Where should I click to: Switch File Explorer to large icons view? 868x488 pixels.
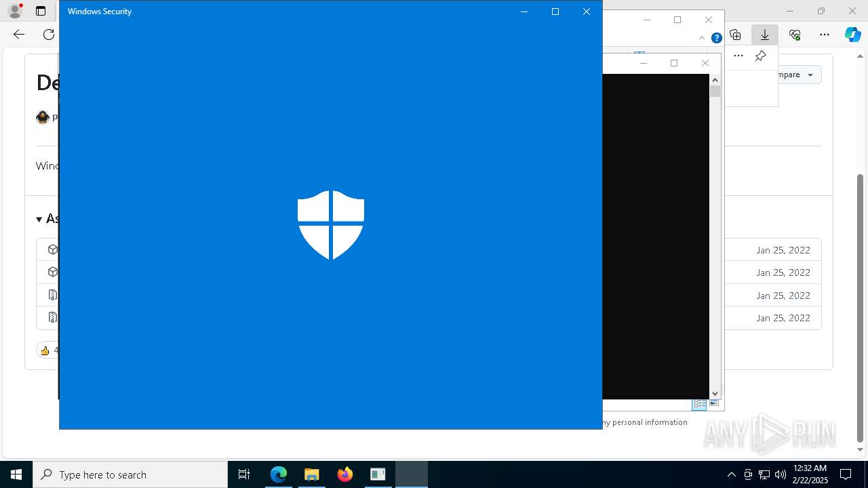pyautogui.click(x=713, y=403)
